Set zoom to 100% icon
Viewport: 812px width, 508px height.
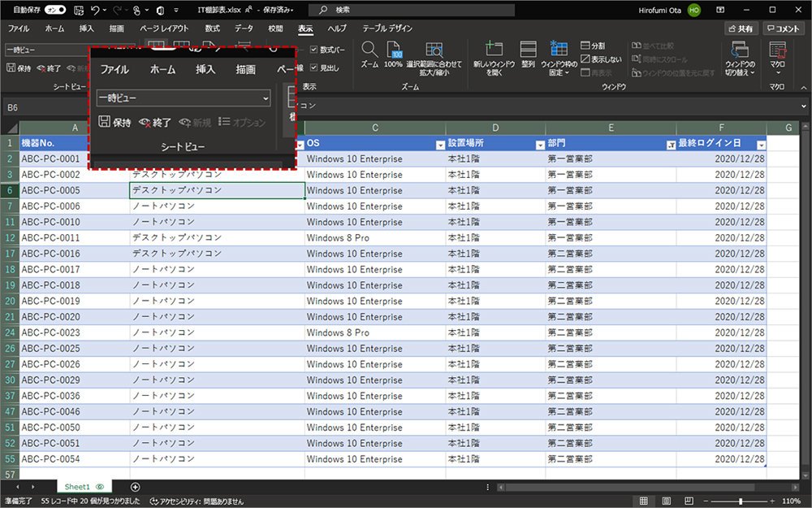(394, 50)
